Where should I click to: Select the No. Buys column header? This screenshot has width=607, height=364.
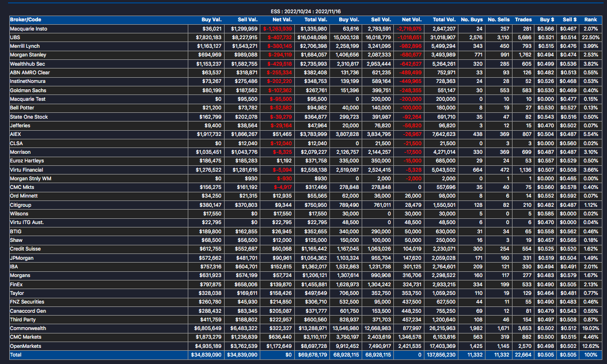coord(472,20)
